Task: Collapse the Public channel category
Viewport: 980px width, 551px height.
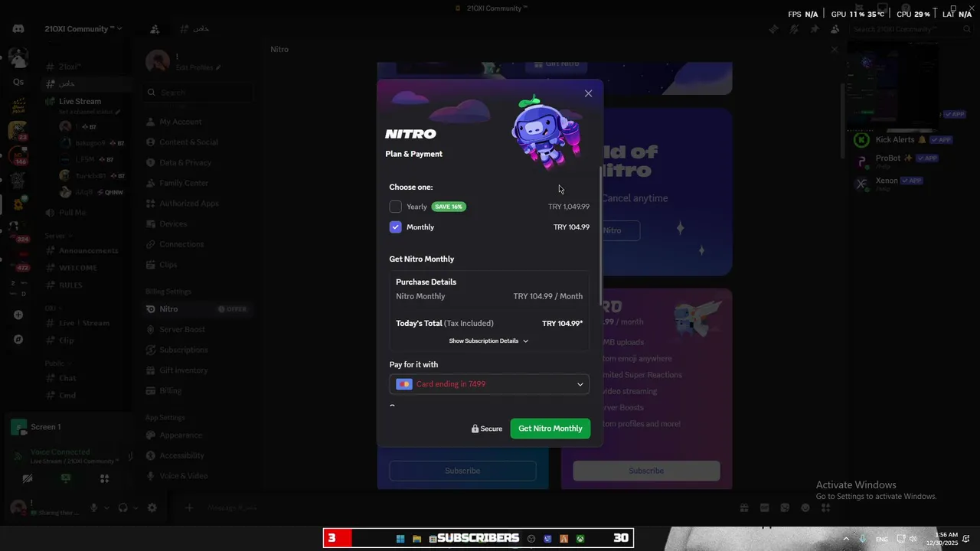Action: (57, 364)
